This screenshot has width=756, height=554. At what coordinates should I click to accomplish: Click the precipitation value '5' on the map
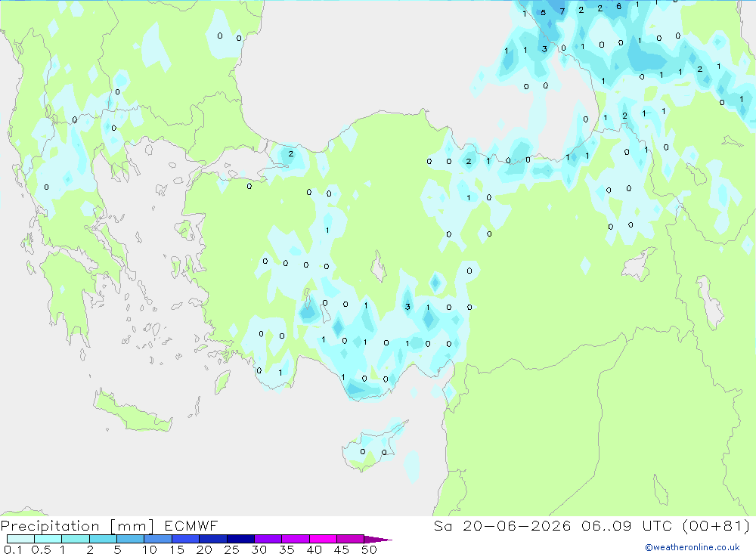click(544, 13)
